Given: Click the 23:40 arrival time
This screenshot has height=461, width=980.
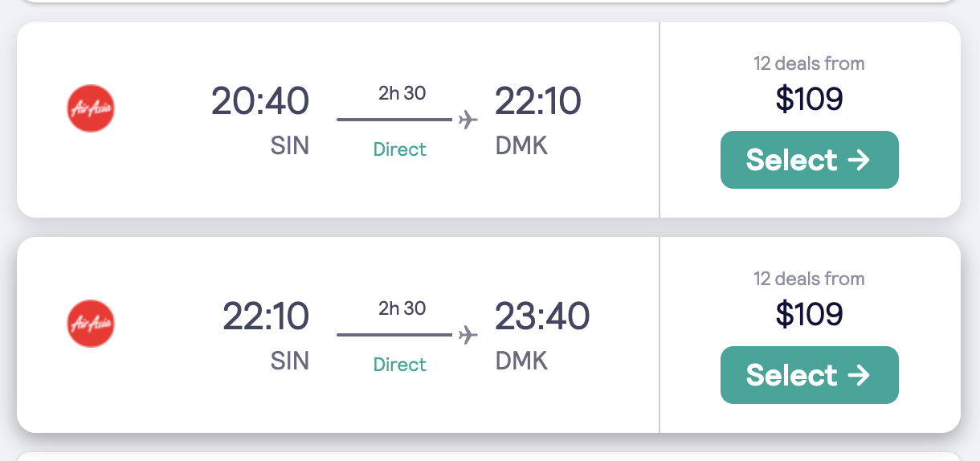Looking at the screenshot, I should coord(542,316).
